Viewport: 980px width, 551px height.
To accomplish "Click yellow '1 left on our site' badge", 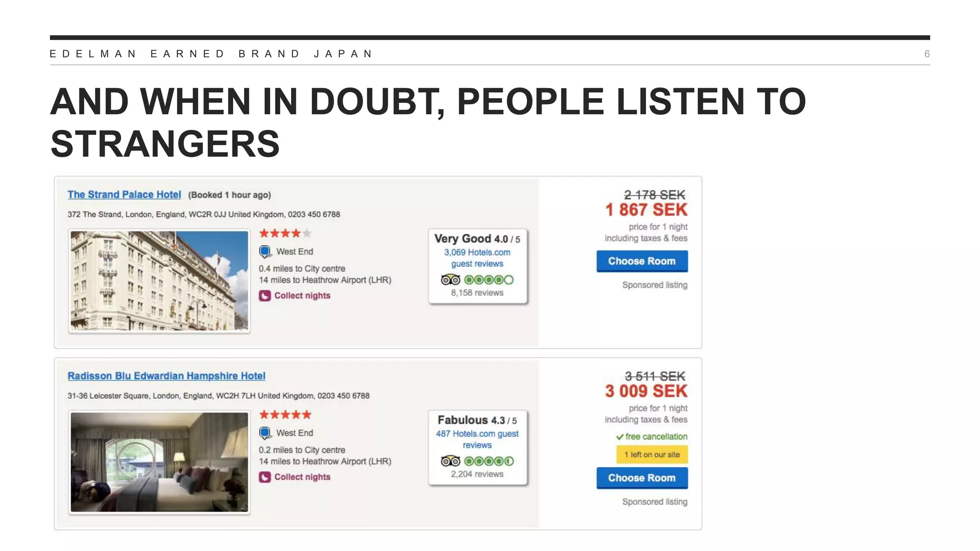I will [652, 454].
